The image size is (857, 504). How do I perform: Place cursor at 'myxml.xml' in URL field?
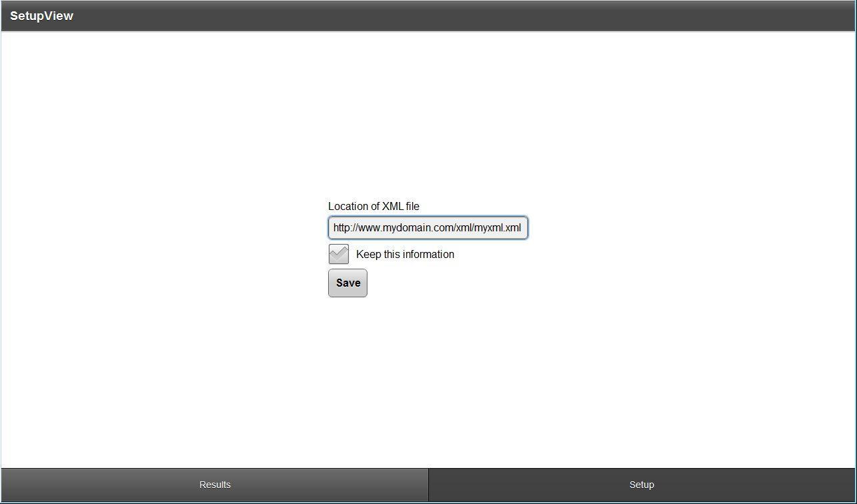tap(498, 228)
